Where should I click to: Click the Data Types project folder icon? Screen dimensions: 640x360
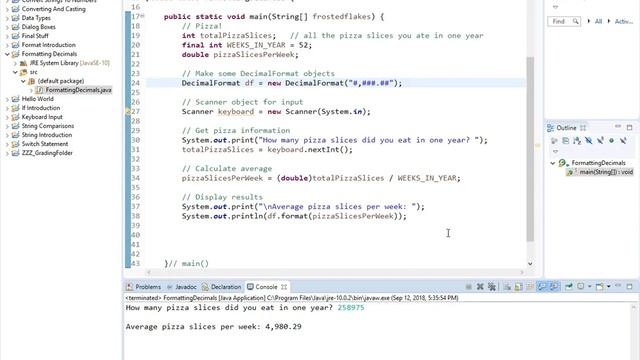(x=16, y=18)
